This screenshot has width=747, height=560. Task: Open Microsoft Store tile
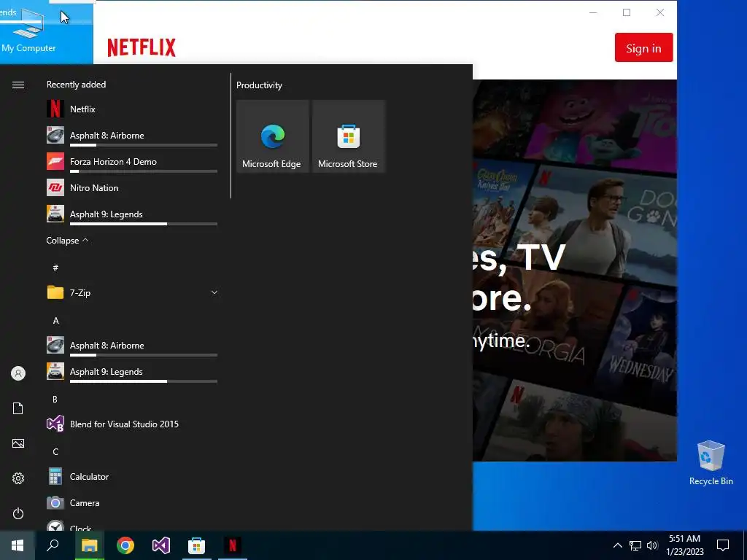coord(348,136)
